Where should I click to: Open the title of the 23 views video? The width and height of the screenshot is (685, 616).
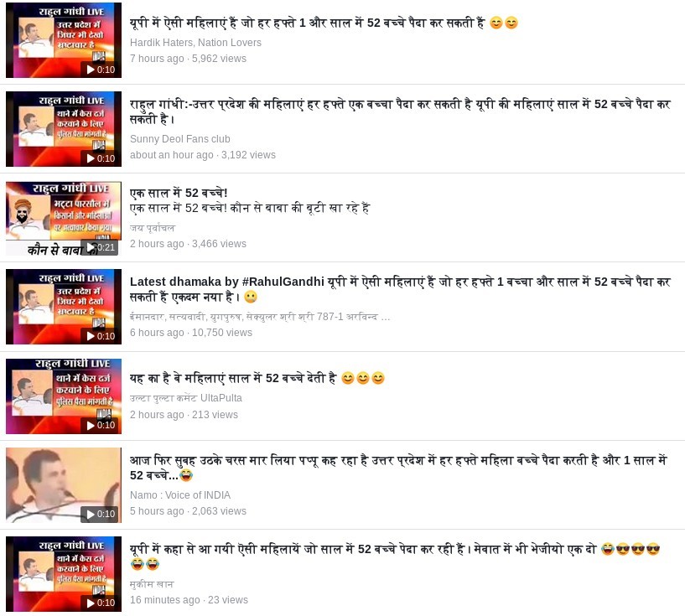(395, 556)
